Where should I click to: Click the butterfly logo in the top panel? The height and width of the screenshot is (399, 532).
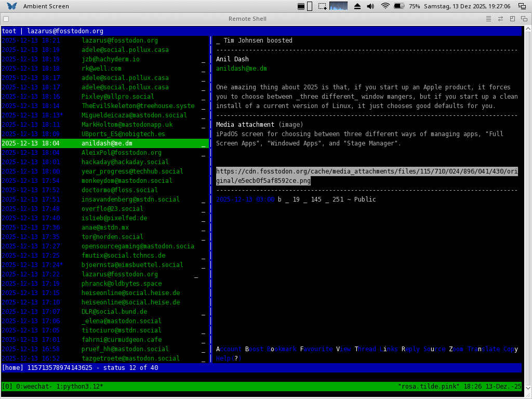(11, 6)
